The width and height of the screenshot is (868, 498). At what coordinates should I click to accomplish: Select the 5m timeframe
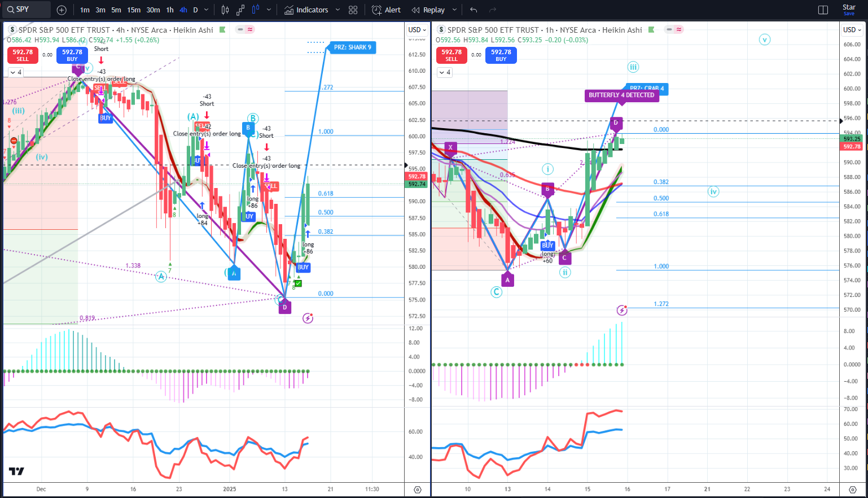tap(116, 10)
